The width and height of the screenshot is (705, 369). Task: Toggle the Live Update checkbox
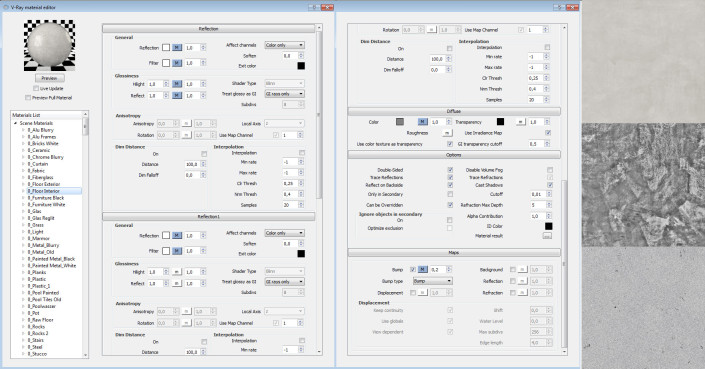pos(36,89)
